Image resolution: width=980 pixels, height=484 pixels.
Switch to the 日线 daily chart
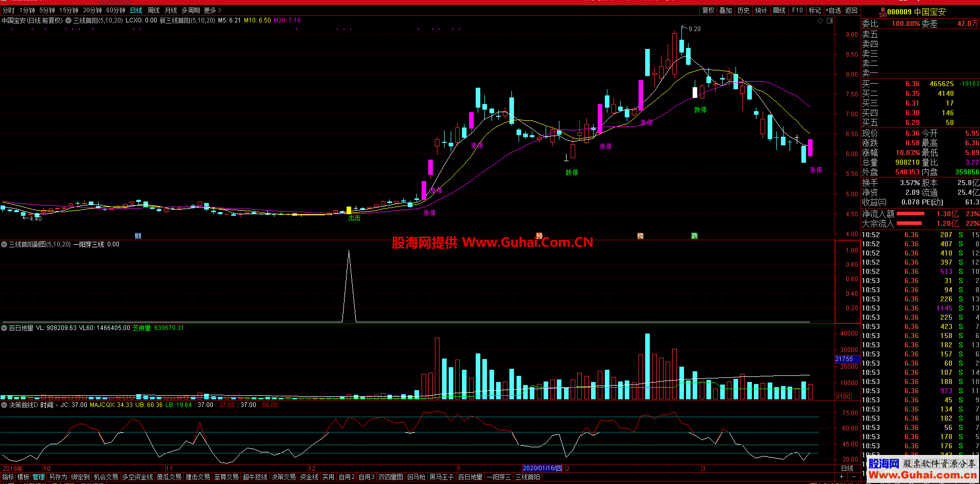coord(136,10)
